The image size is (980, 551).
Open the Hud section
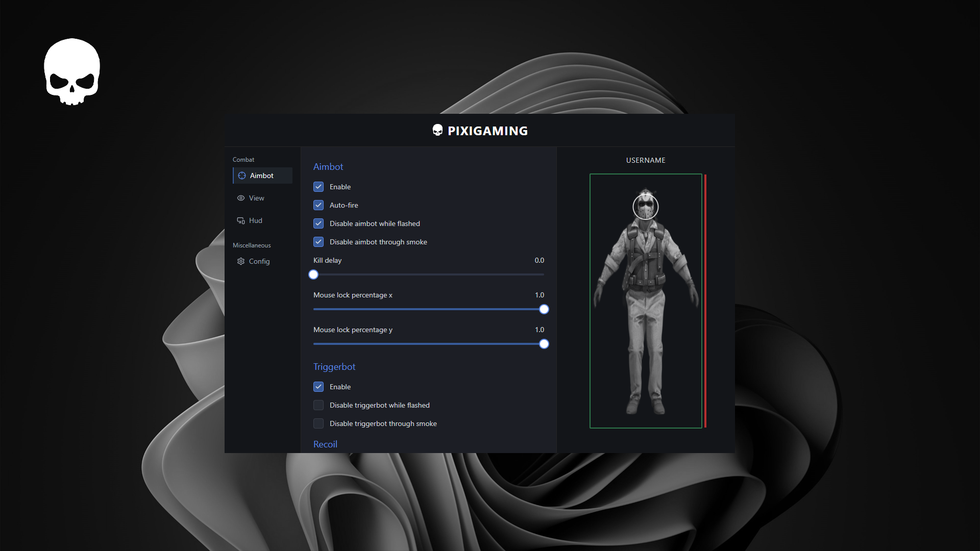(263, 220)
